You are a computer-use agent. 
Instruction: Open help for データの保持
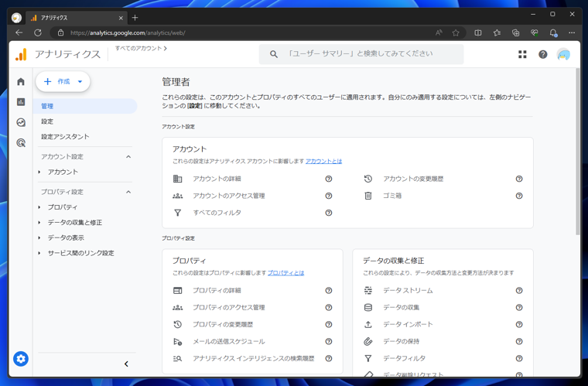click(519, 341)
